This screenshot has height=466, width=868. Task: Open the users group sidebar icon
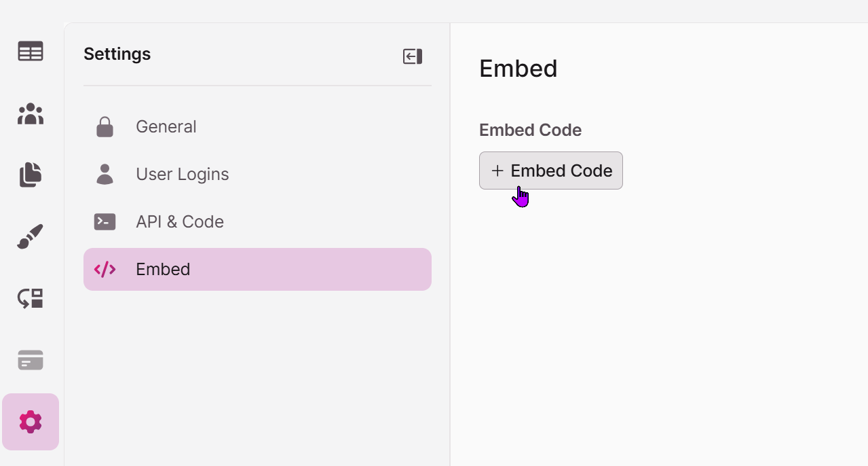point(31,113)
